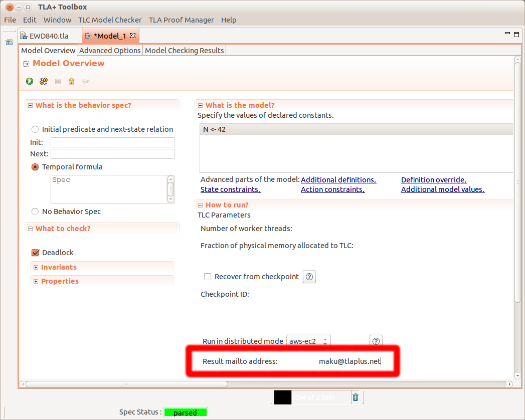Uncheck the Deadlock checkbox
This screenshot has width=525, height=420.
point(35,253)
